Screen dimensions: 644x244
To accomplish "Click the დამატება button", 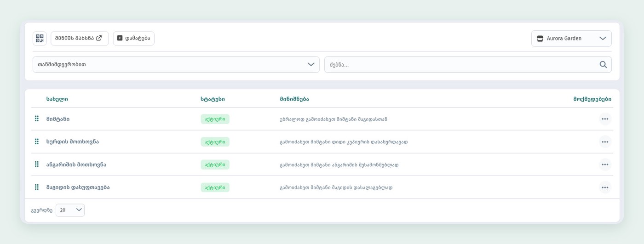I will click(133, 39).
